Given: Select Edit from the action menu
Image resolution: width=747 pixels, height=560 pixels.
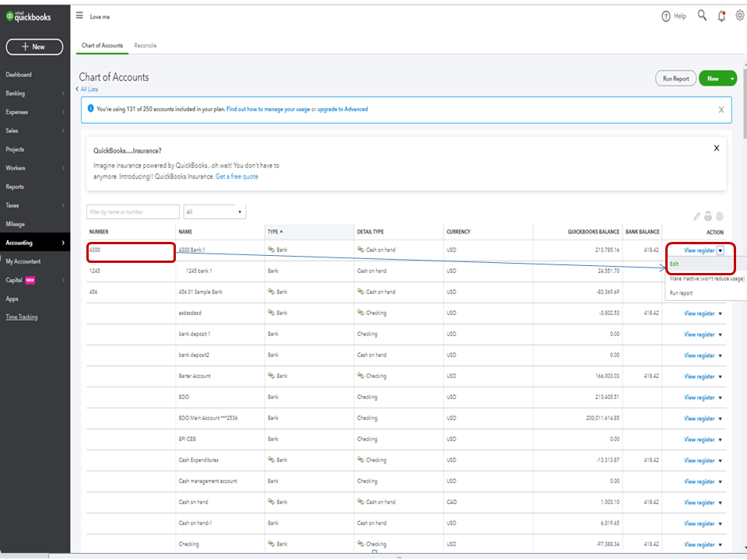Looking at the screenshot, I should tap(674, 264).
